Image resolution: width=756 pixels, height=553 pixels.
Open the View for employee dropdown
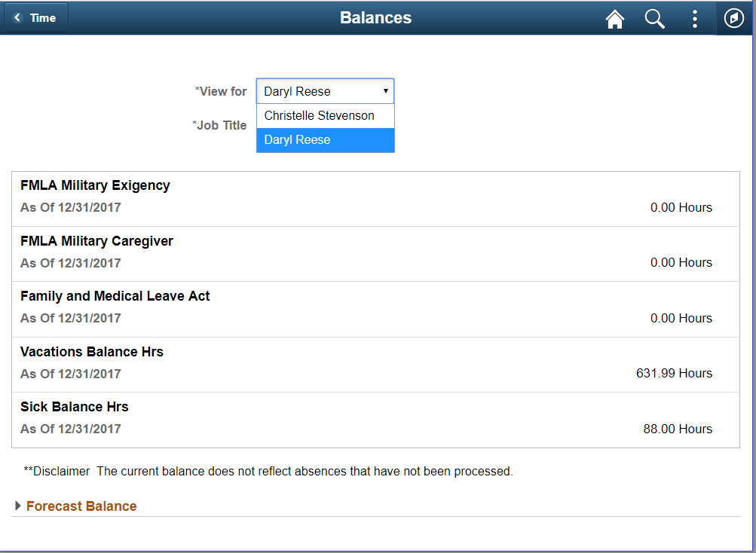click(x=324, y=90)
